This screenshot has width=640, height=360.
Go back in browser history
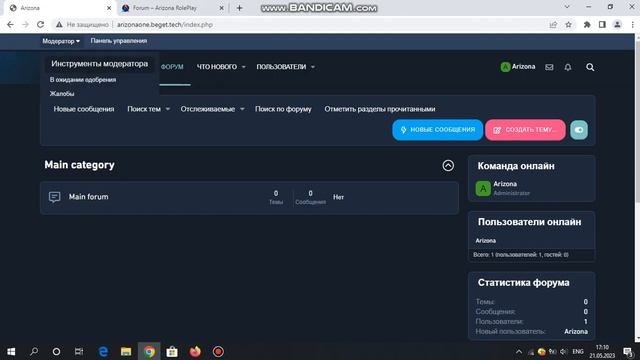[10, 24]
